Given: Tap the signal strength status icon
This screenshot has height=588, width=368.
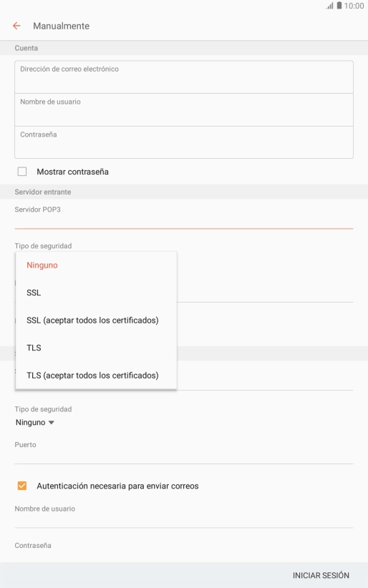Looking at the screenshot, I should coord(330,6).
